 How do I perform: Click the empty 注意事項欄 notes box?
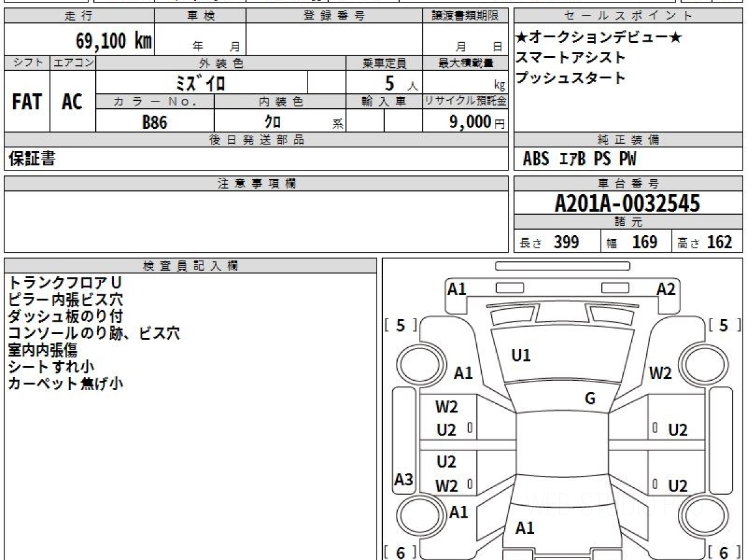[x=256, y=222]
